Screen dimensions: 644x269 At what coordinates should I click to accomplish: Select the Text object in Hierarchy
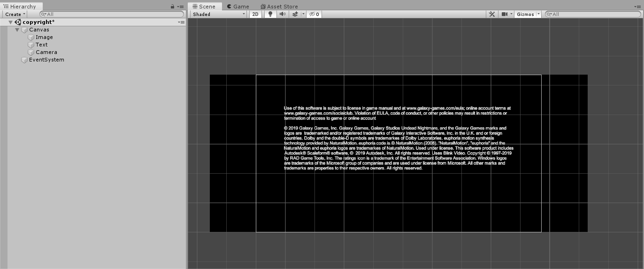tap(42, 45)
